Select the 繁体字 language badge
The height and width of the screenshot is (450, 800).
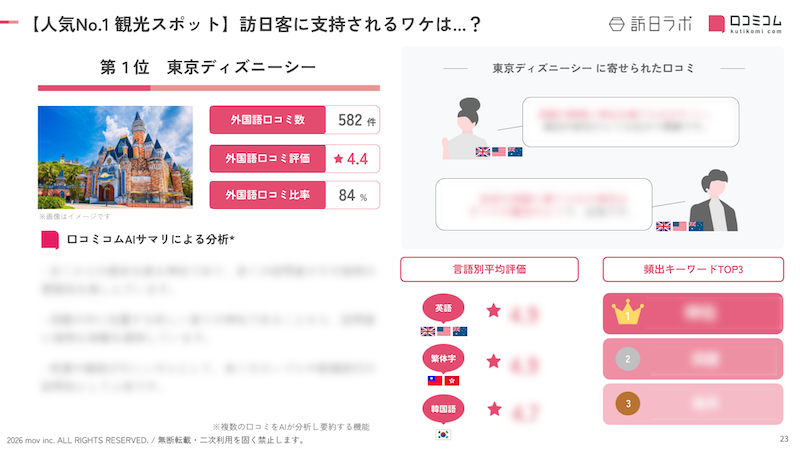tap(443, 358)
